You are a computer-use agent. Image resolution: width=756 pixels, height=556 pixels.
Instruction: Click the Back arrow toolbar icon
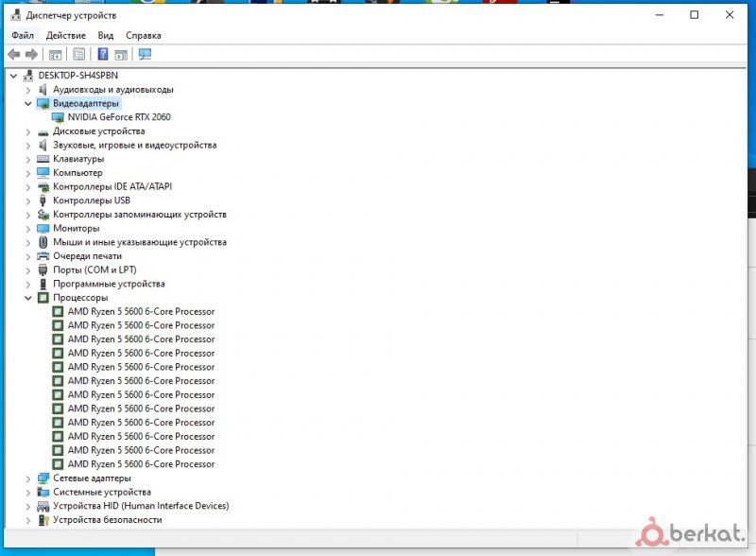tap(14, 55)
